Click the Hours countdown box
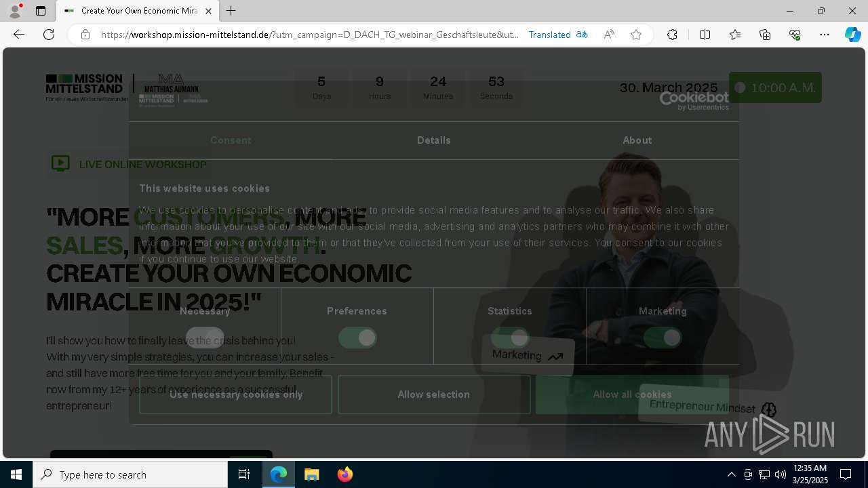Image resolution: width=868 pixels, height=488 pixels. (380, 87)
